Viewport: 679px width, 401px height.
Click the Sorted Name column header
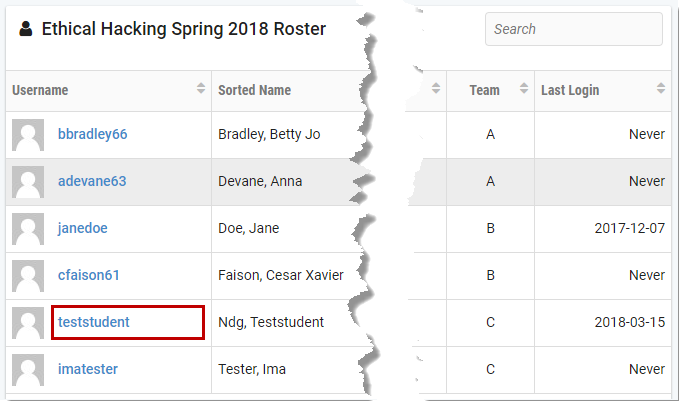click(255, 90)
